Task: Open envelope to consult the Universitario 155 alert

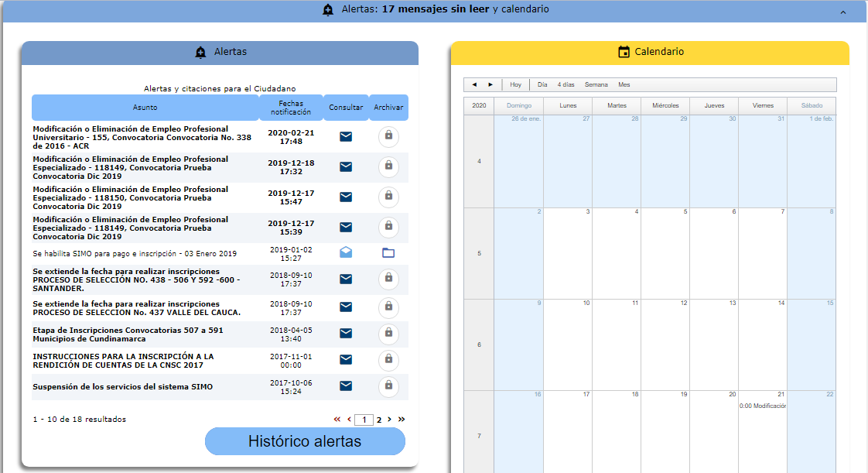Action: tap(346, 136)
